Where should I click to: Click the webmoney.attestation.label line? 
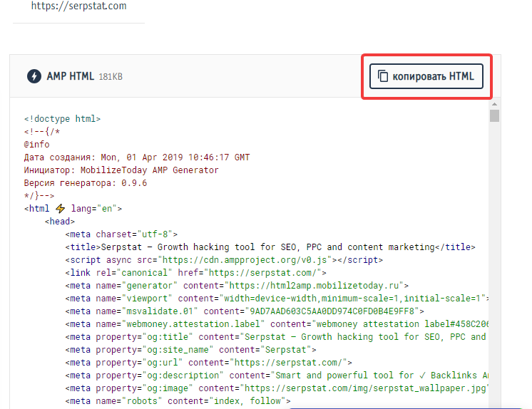[277, 324]
